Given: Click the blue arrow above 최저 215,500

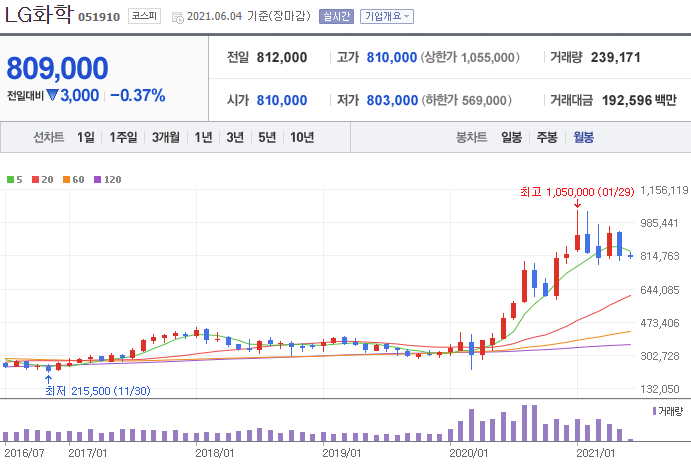Looking at the screenshot, I should (48, 379).
